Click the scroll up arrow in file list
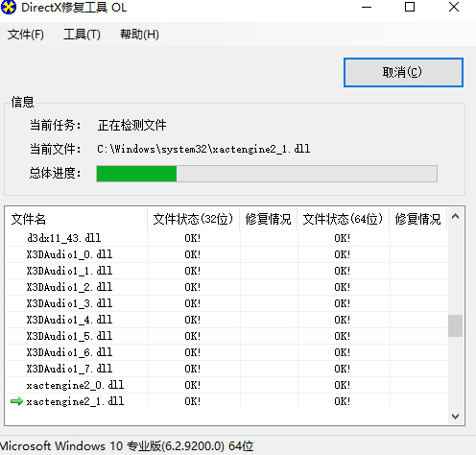The image size is (476, 455). pyautogui.click(x=455, y=217)
